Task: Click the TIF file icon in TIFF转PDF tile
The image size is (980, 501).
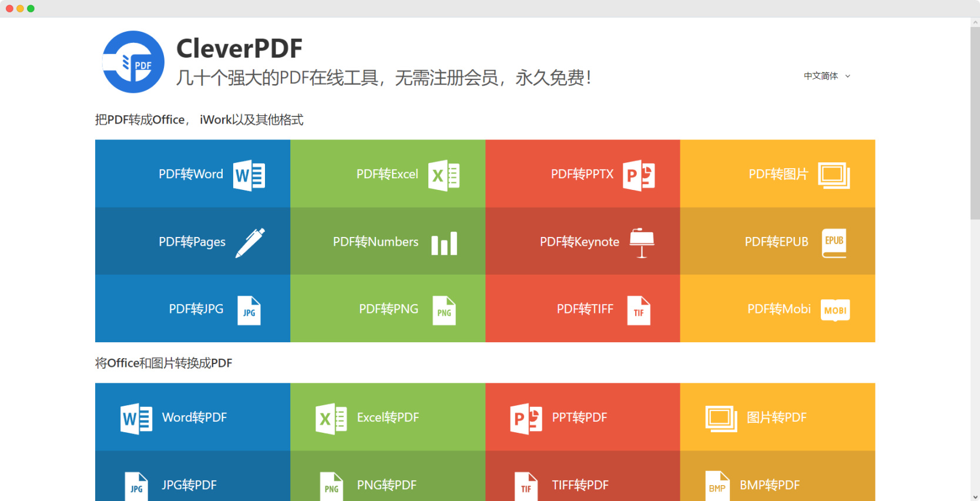Action: point(526,486)
